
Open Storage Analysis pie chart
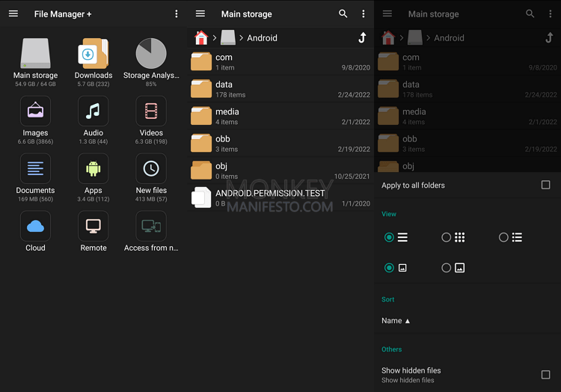(x=151, y=53)
